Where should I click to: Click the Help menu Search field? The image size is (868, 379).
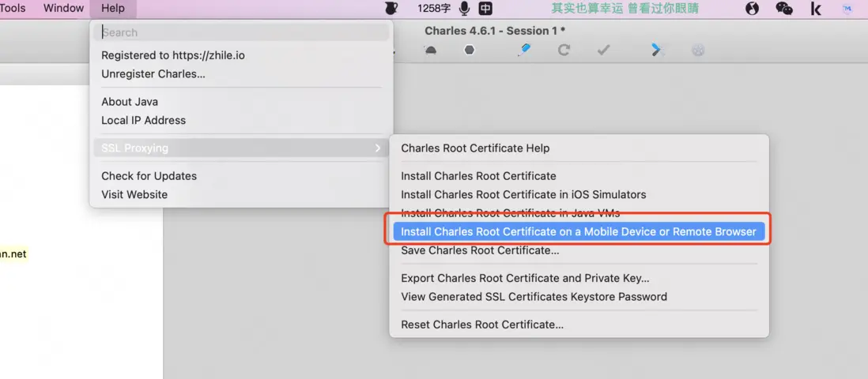pyautogui.click(x=241, y=32)
